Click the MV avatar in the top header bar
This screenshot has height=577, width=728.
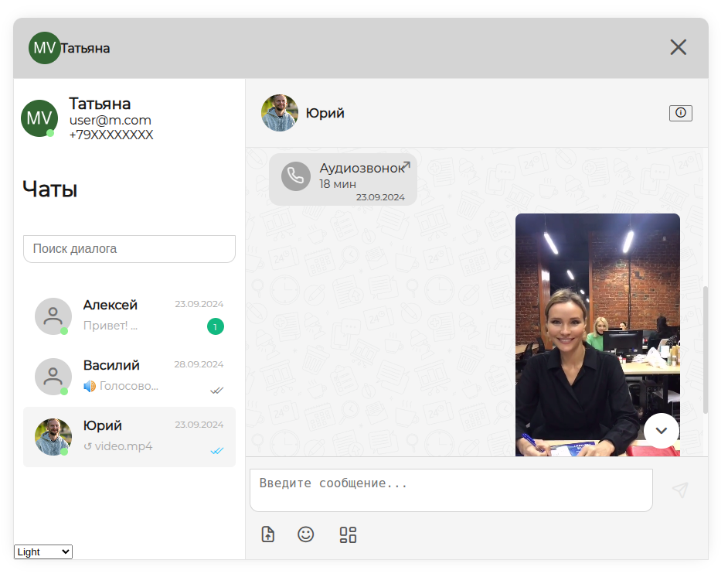(x=45, y=48)
